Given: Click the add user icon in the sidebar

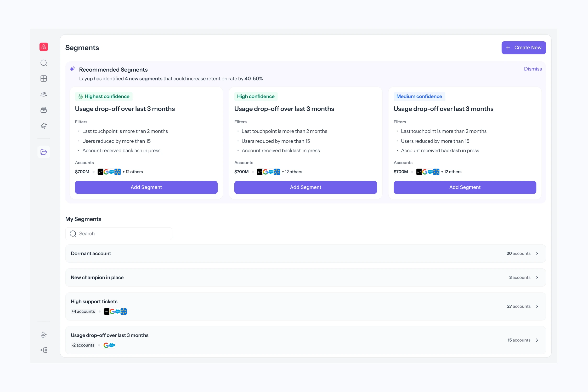Looking at the screenshot, I should [44, 335].
